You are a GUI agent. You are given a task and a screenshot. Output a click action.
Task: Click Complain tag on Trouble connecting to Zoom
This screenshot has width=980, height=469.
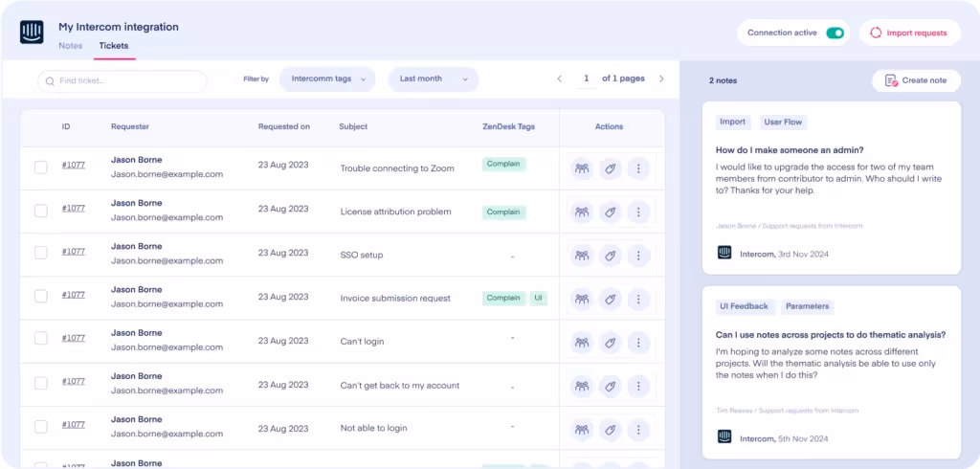pyautogui.click(x=503, y=165)
